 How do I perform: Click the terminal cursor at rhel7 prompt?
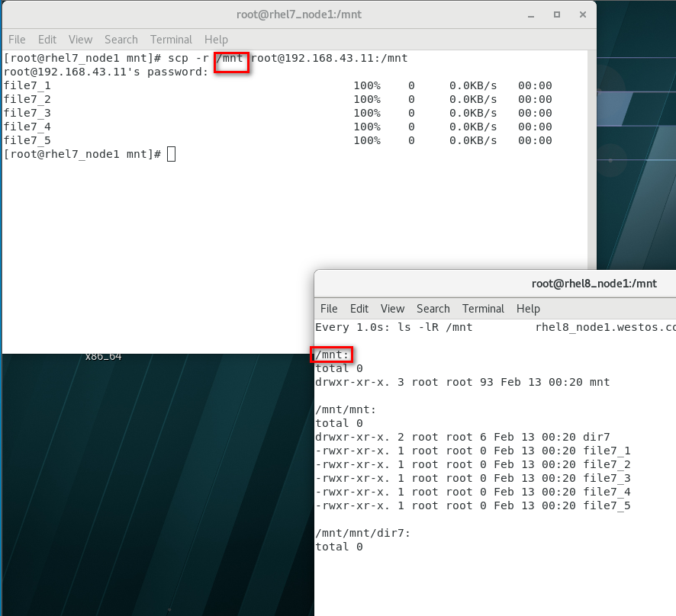[171, 154]
